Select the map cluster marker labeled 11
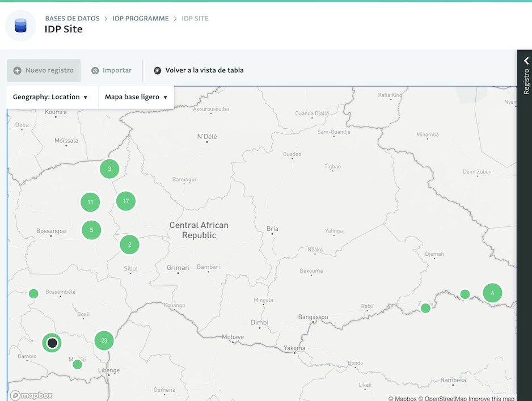 click(90, 202)
